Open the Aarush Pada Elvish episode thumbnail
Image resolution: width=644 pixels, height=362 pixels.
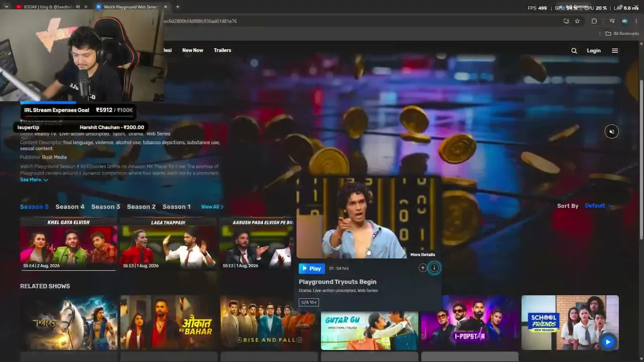(x=258, y=244)
